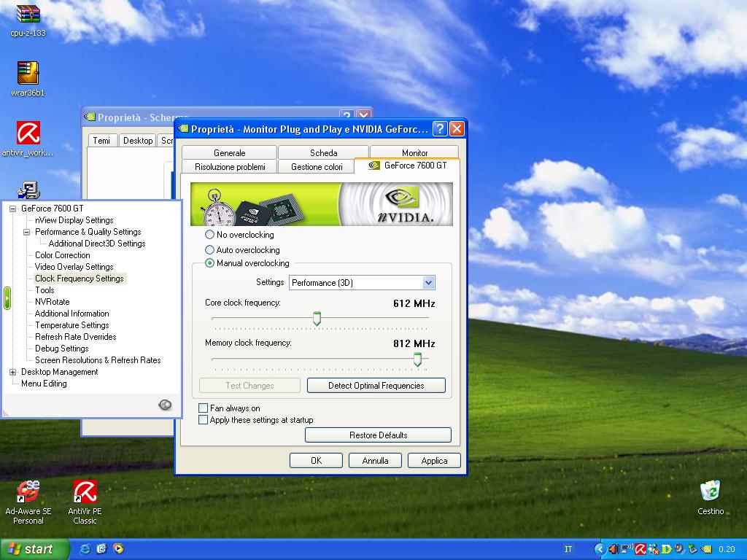The image size is (747, 560).
Task: Open Color Correction in the tree
Action: (63, 255)
